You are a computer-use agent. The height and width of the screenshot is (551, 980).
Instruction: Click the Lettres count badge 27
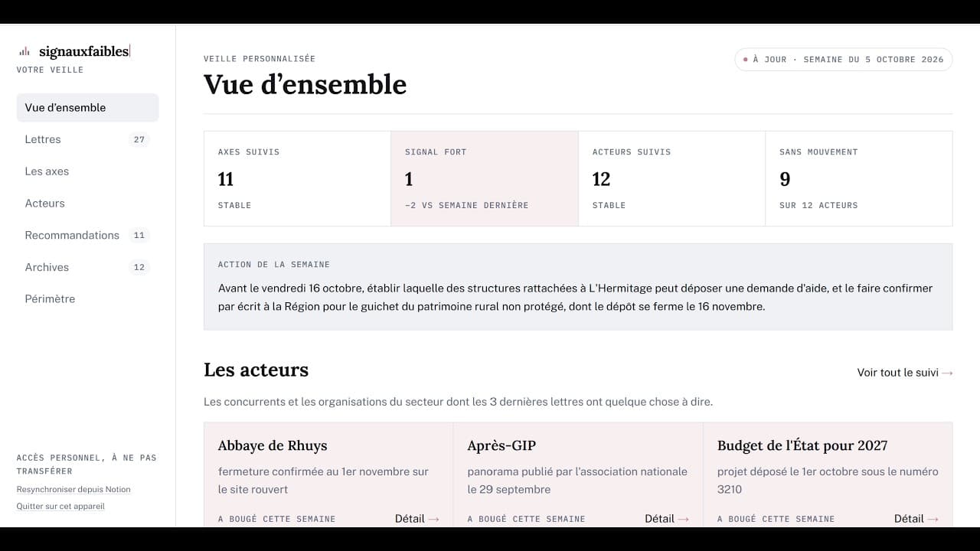pyautogui.click(x=139, y=139)
